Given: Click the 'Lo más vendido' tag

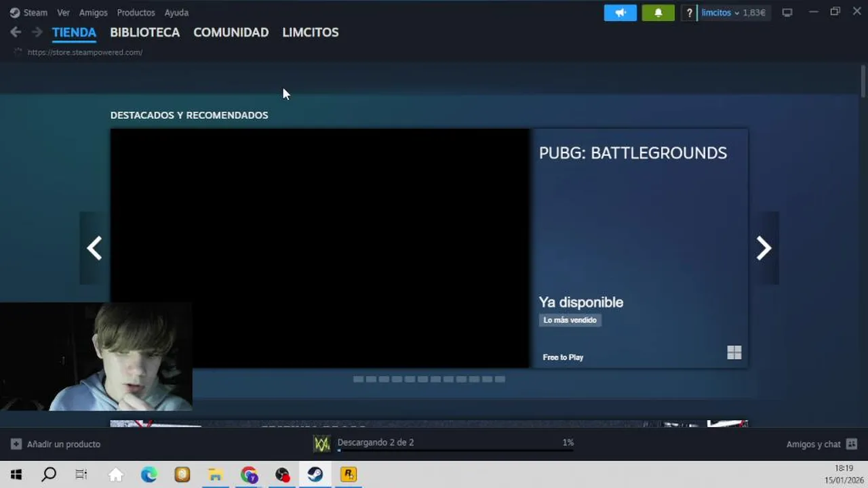Looking at the screenshot, I should point(570,320).
